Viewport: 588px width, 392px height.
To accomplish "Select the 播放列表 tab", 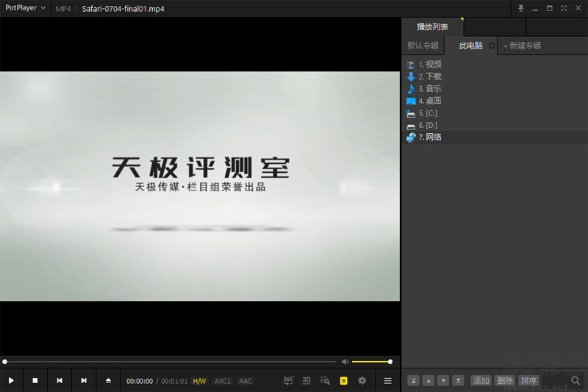I will click(432, 27).
